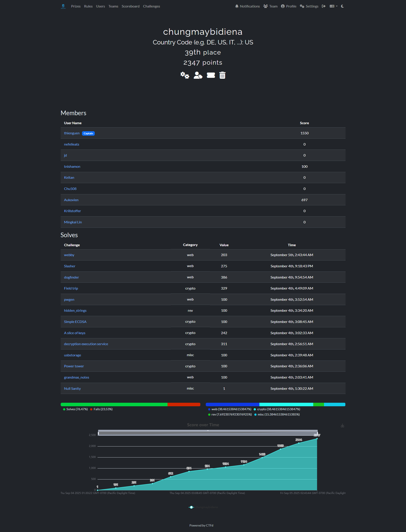Image resolution: width=406 pixels, height=532 pixels.
Task: Toggle chungmaybidiena series in chart legend
Action: pyautogui.click(x=203, y=507)
